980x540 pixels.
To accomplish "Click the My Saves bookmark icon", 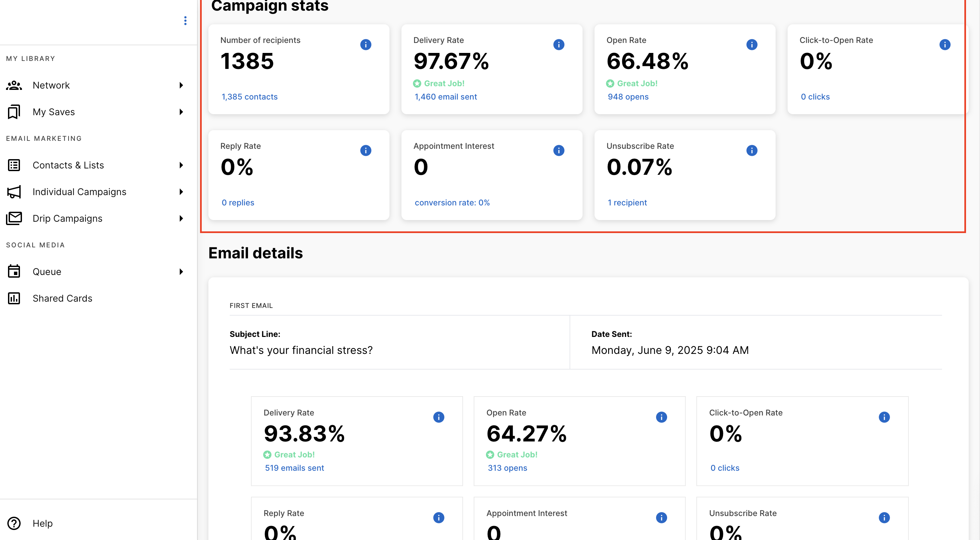I will [x=14, y=112].
